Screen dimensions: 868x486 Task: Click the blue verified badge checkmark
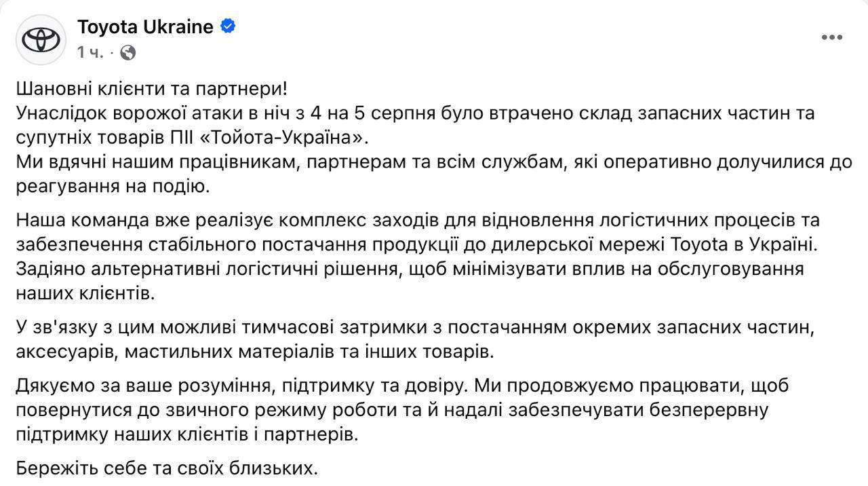pyautogui.click(x=229, y=26)
